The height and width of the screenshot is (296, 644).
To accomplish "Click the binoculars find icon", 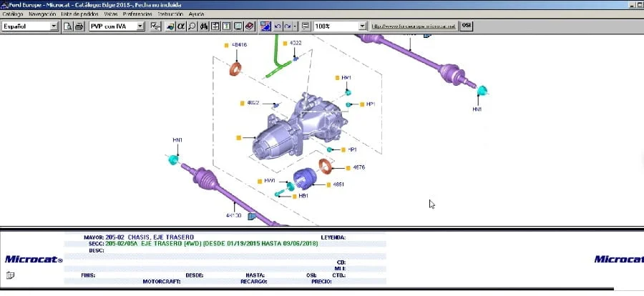I will click(x=204, y=26).
